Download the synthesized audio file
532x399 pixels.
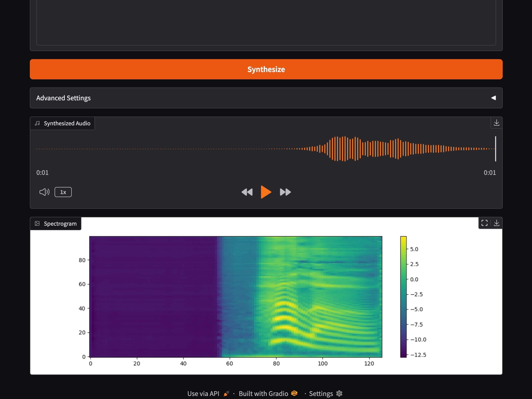click(496, 123)
